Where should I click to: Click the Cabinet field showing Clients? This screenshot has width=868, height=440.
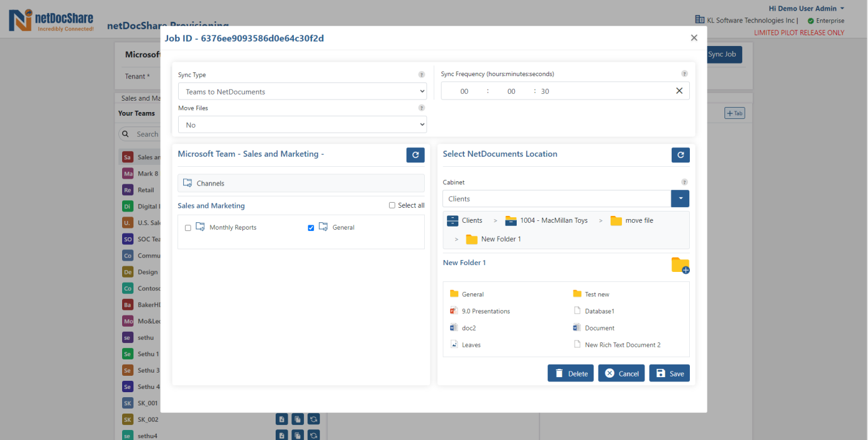click(557, 198)
